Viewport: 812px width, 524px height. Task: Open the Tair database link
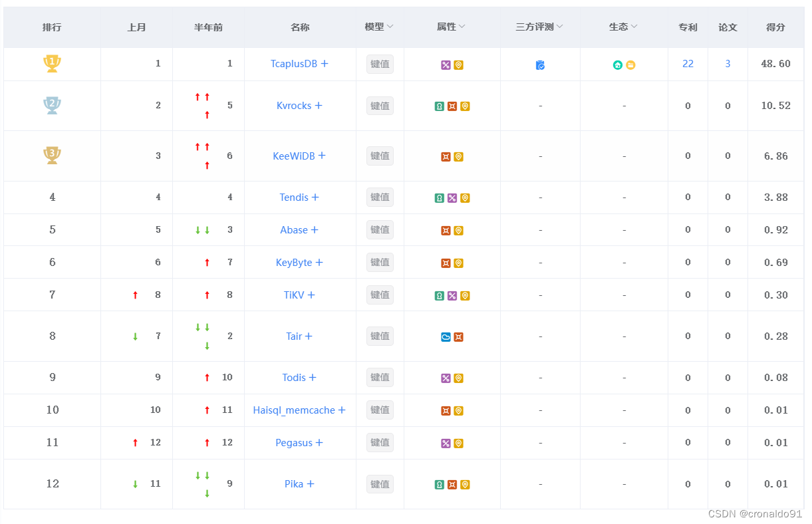[x=294, y=336]
